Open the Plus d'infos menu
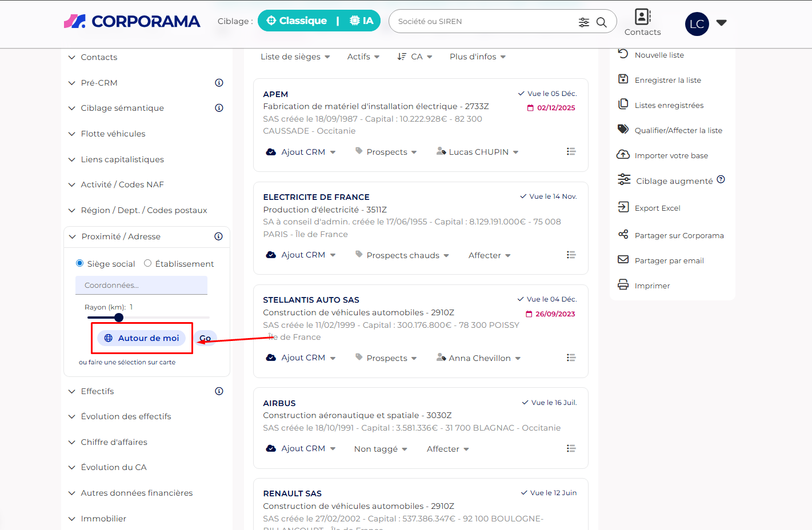The width and height of the screenshot is (812, 530). [477, 57]
